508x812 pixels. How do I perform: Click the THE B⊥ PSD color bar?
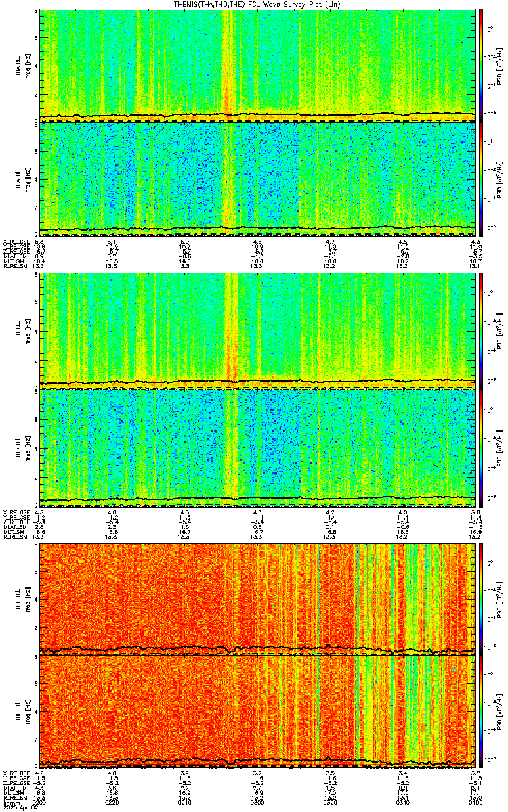click(482, 598)
